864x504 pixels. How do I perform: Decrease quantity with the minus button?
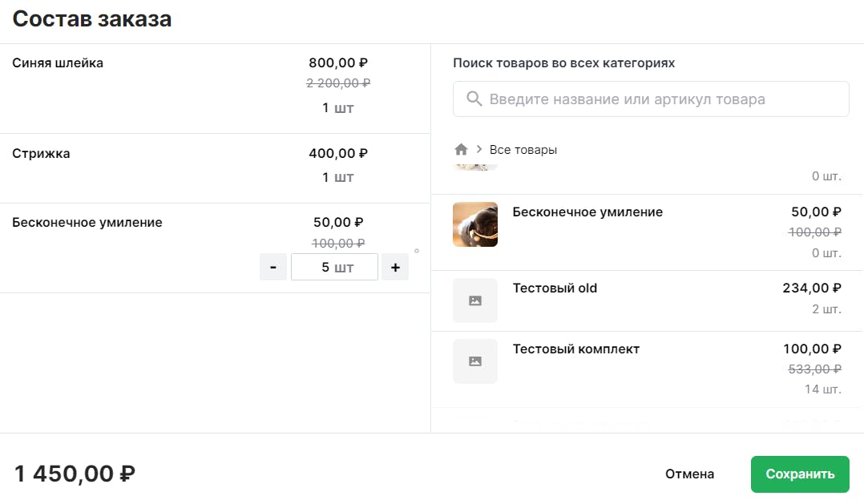coord(273,267)
